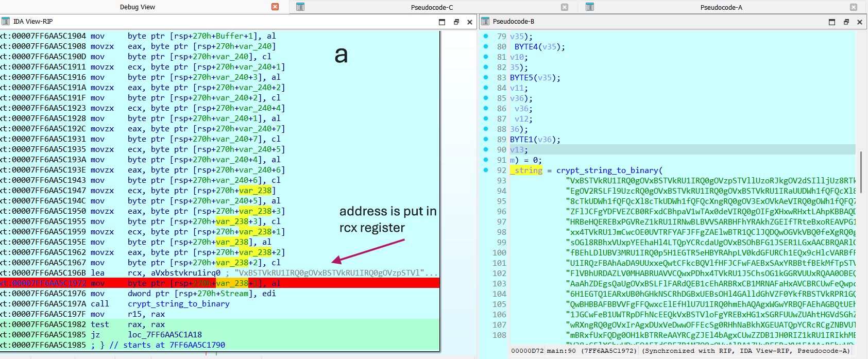
Task: Switch to the Debug View tab
Action: tap(138, 7)
